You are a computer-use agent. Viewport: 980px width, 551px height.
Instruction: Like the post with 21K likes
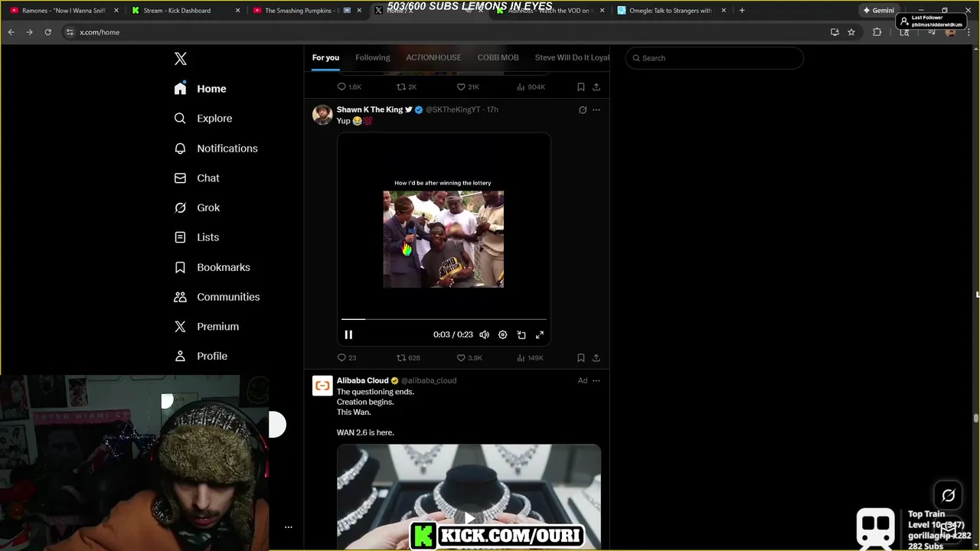(x=468, y=87)
